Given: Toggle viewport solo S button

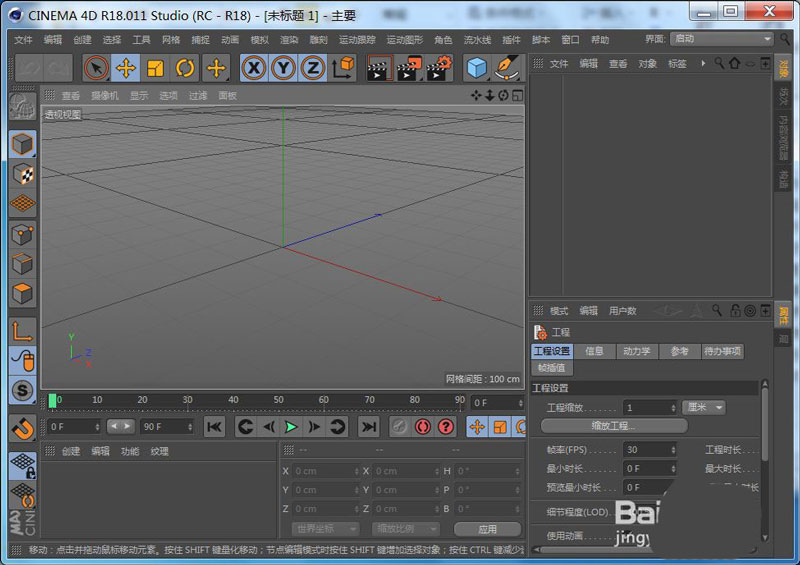Looking at the screenshot, I should 22,390.
